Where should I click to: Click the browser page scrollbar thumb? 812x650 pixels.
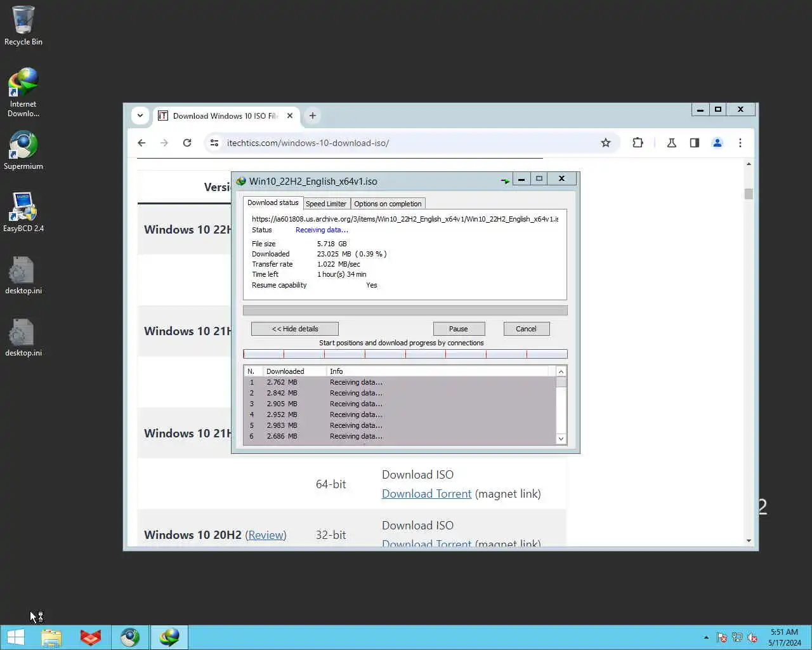click(x=749, y=194)
